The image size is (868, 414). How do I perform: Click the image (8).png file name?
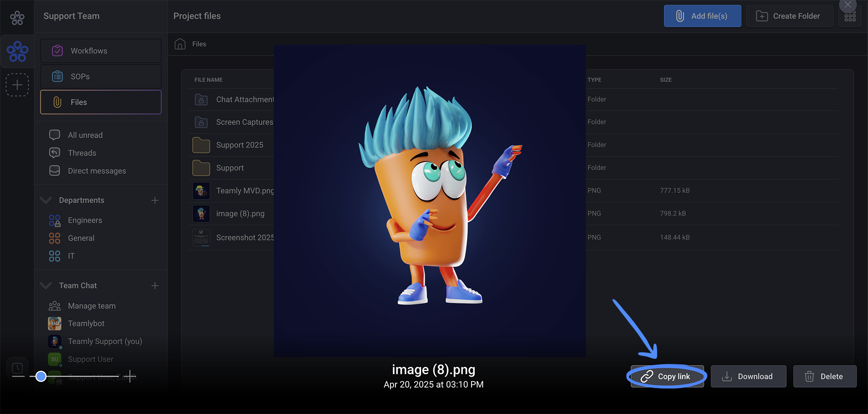[x=240, y=213]
